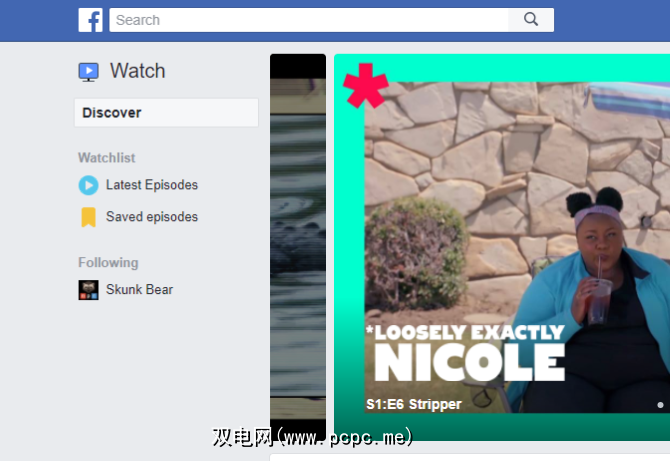670x461 pixels.
Task: Open the Skunk Bear show
Action: 139,289
